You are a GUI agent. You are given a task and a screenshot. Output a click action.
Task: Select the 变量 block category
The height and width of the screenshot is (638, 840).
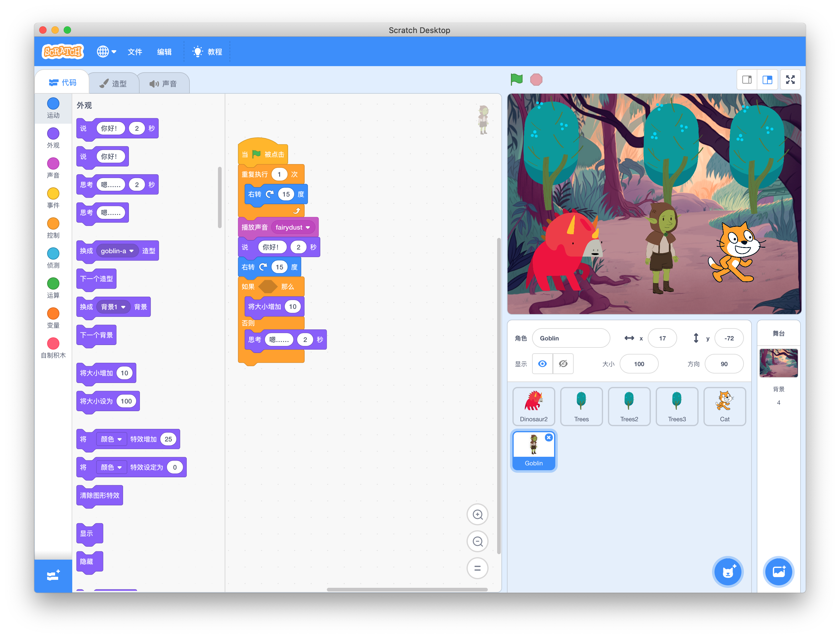pos(53,318)
